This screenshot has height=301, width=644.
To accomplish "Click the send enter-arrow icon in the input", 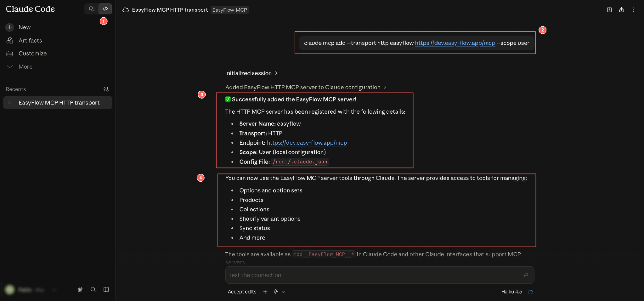I will pos(526,275).
